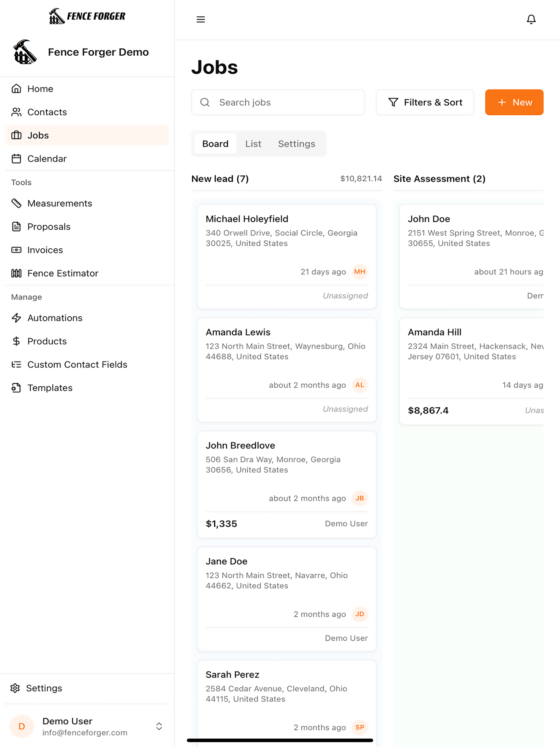Expand the Demo User account switcher

159,726
